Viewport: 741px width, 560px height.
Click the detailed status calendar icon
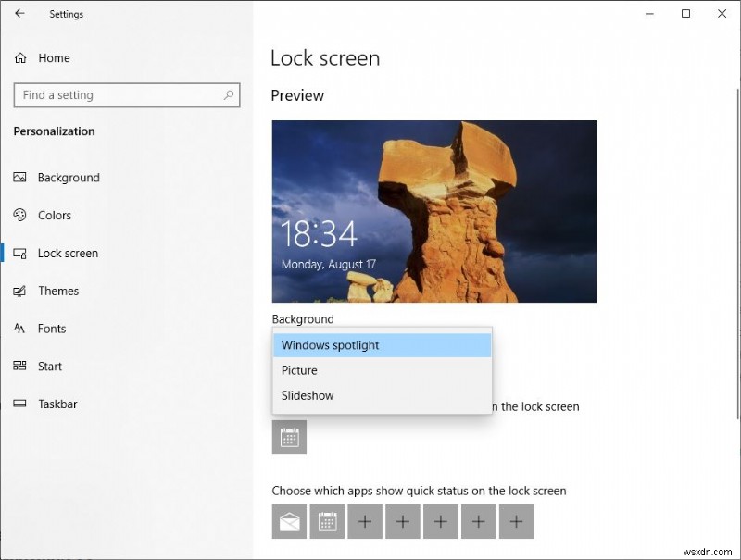[289, 437]
